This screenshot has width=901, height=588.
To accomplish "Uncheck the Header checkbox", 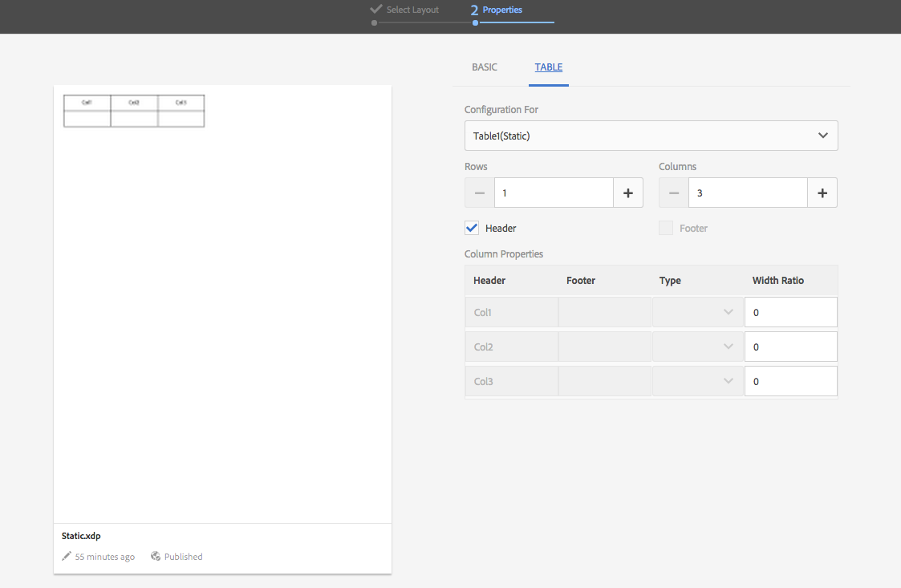I will point(472,228).
